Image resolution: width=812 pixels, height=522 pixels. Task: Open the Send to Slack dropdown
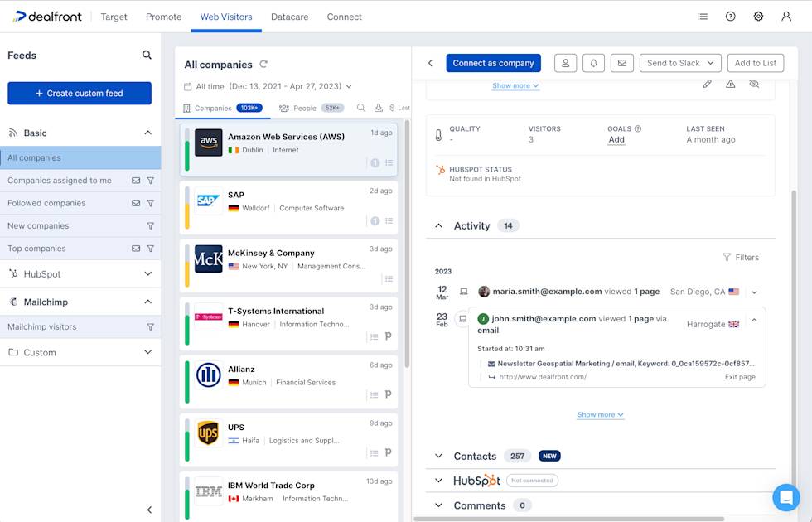[x=680, y=63]
